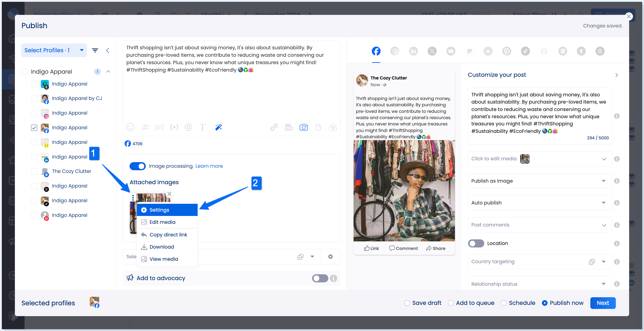Attach a document with the file icon
Screen dimensions: 644x331
(318, 127)
